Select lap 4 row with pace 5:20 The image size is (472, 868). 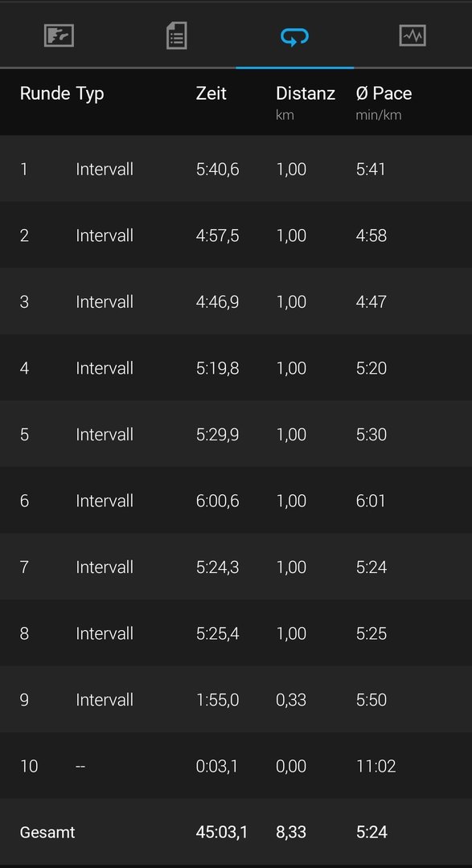coord(236,367)
